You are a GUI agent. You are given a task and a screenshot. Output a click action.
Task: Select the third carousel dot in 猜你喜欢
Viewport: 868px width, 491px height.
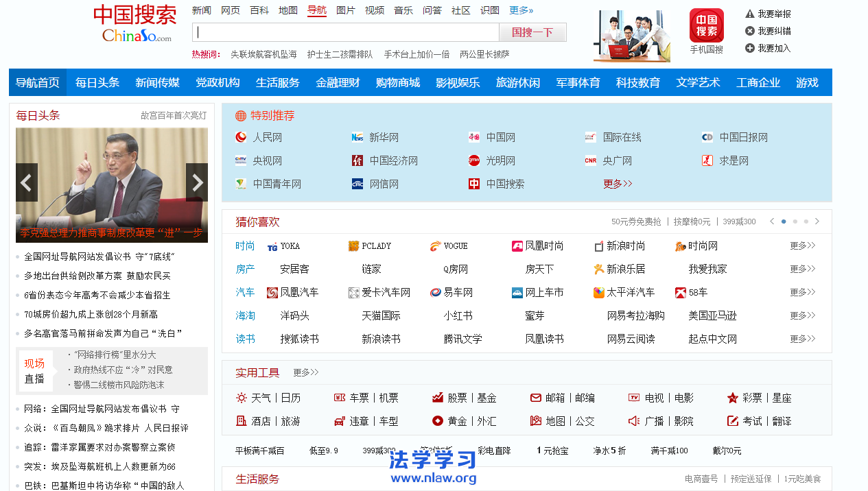point(806,221)
